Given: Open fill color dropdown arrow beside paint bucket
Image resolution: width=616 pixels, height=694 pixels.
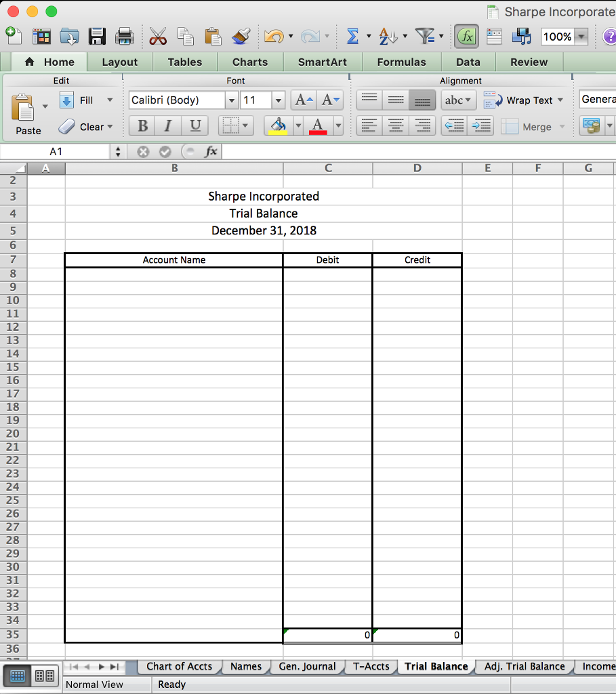Looking at the screenshot, I should (298, 126).
